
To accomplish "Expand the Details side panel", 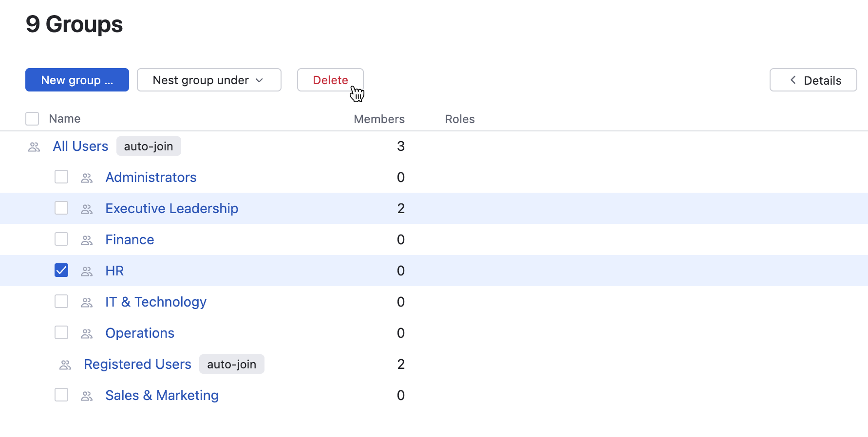I will [x=813, y=80].
